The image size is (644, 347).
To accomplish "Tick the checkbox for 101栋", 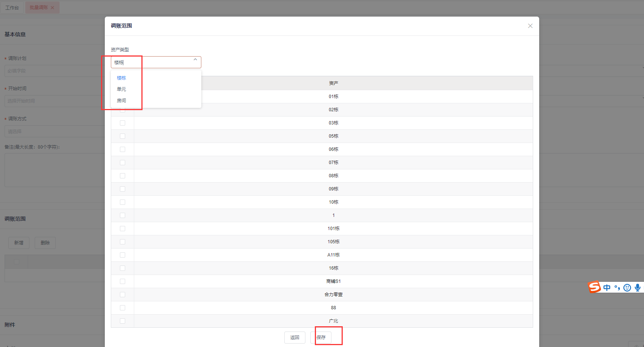I will pyautogui.click(x=123, y=229).
